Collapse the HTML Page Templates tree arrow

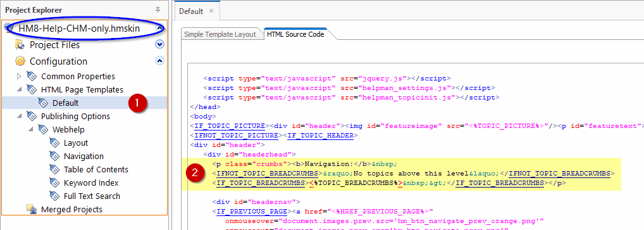coord(20,89)
